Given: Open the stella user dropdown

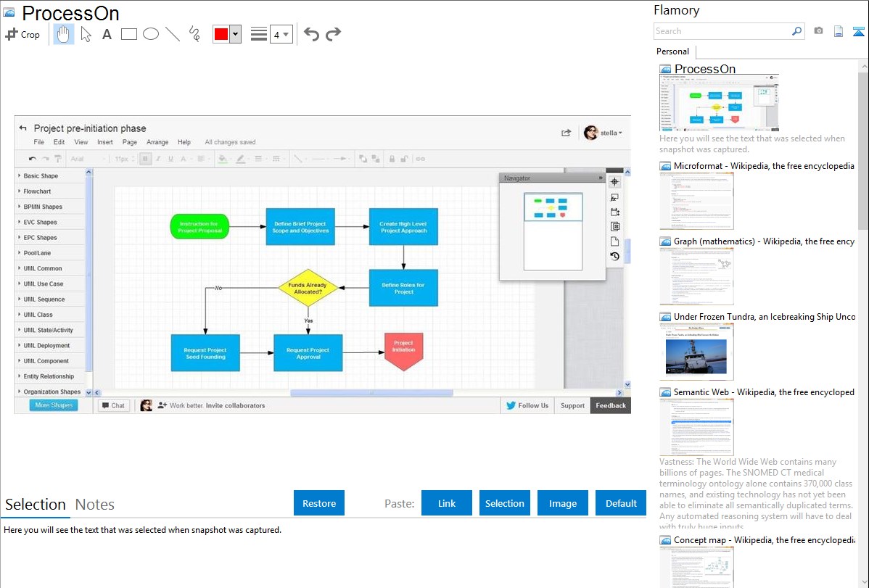Looking at the screenshot, I should (603, 133).
